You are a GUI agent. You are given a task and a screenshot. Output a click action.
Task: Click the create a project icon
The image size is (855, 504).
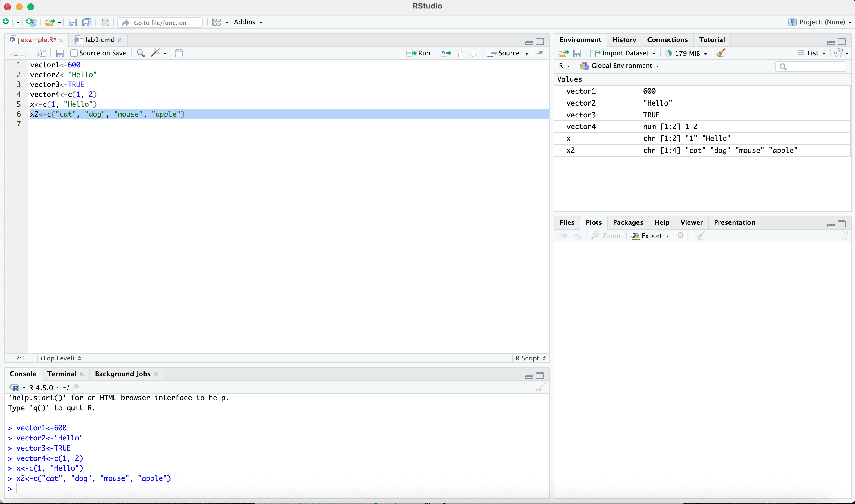tap(32, 22)
